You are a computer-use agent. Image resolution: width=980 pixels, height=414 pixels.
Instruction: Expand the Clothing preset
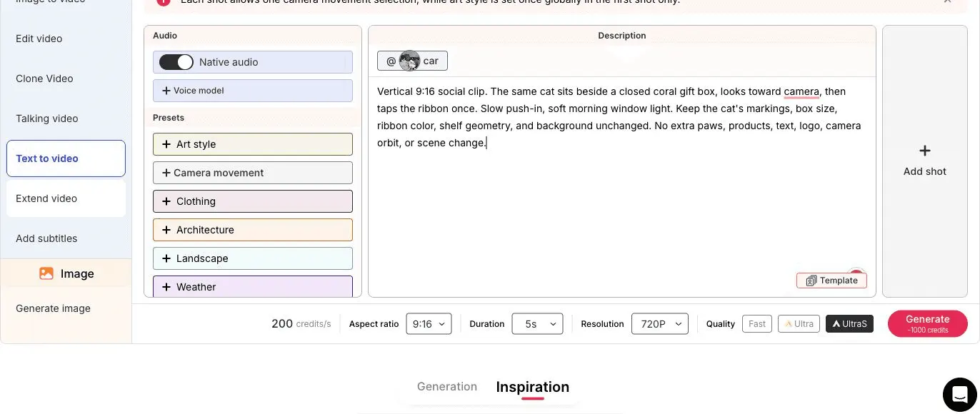253,201
